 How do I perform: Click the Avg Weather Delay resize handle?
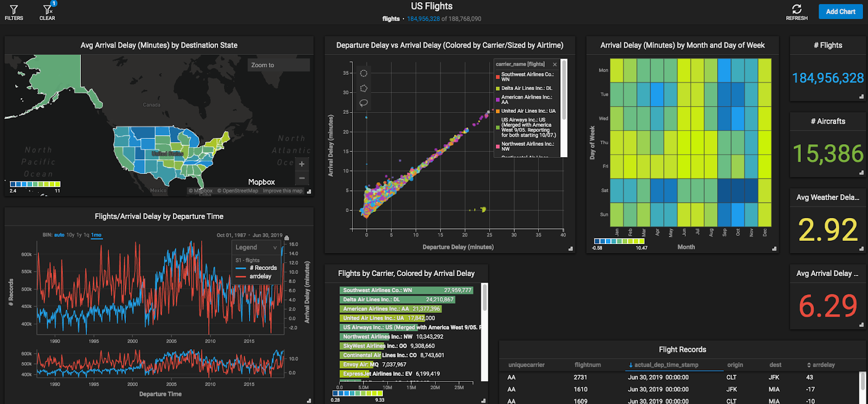pos(861,248)
